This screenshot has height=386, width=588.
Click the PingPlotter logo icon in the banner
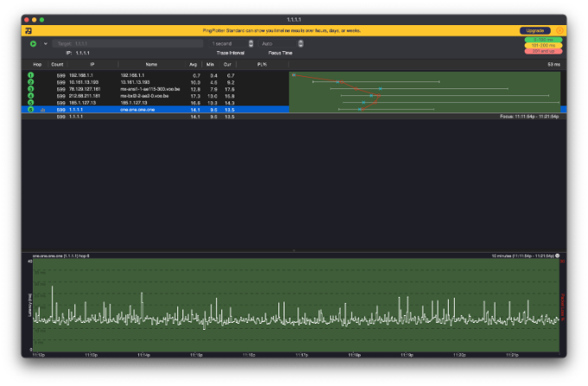coord(29,31)
